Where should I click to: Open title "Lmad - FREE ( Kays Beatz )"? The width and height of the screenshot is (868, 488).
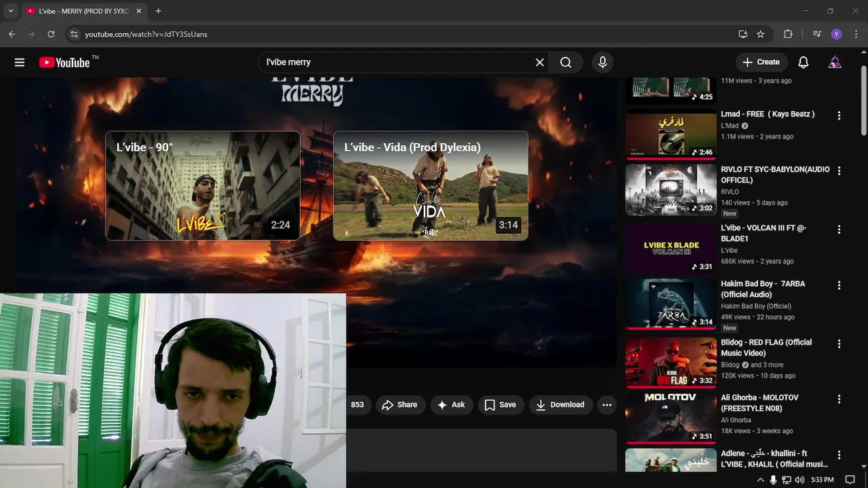tap(768, 114)
